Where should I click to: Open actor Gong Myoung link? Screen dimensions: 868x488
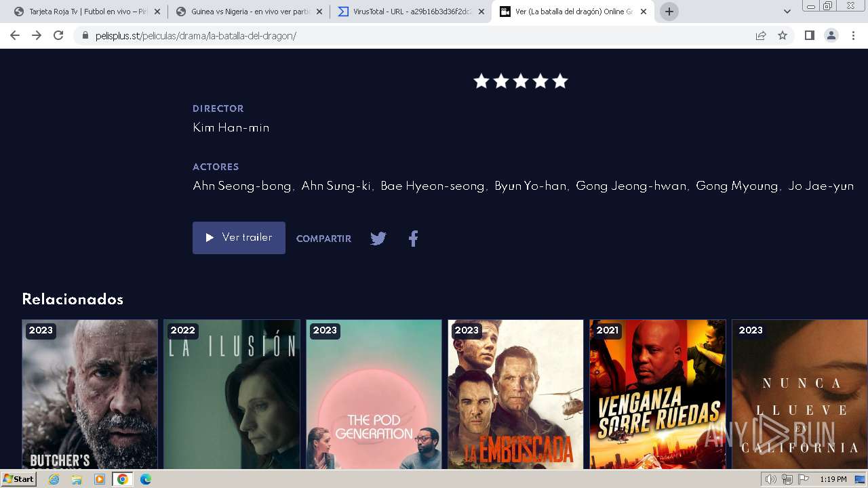coord(736,186)
